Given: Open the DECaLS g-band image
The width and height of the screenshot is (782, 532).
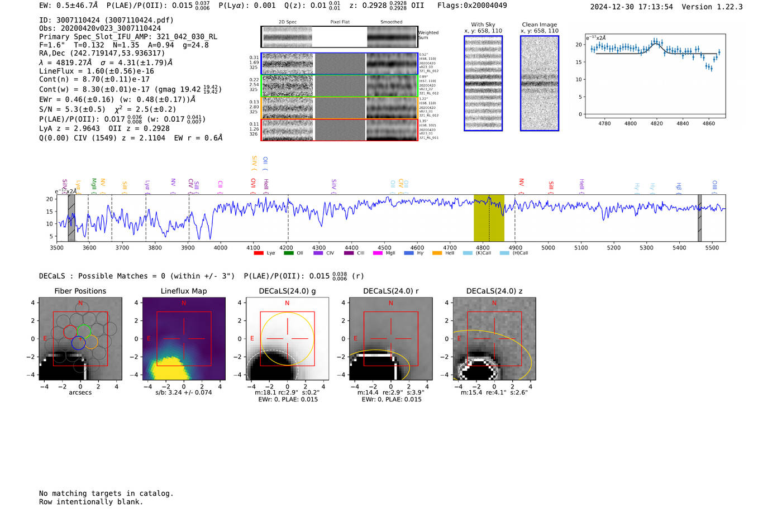Looking at the screenshot, I should (287, 339).
